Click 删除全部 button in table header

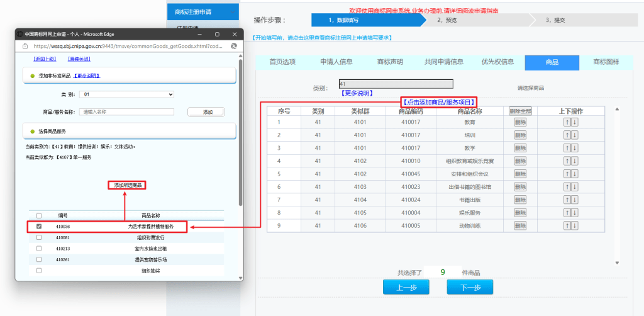click(520, 111)
